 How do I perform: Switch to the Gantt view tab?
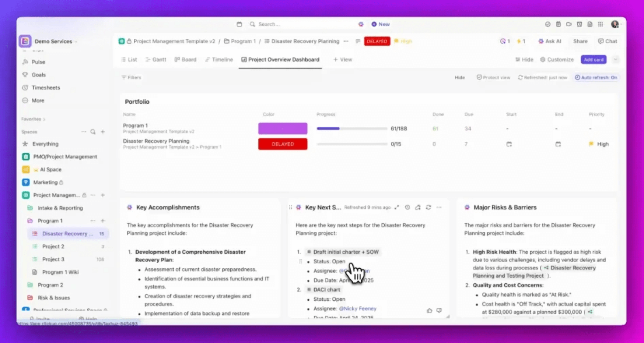pyautogui.click(x=156, y=59)
